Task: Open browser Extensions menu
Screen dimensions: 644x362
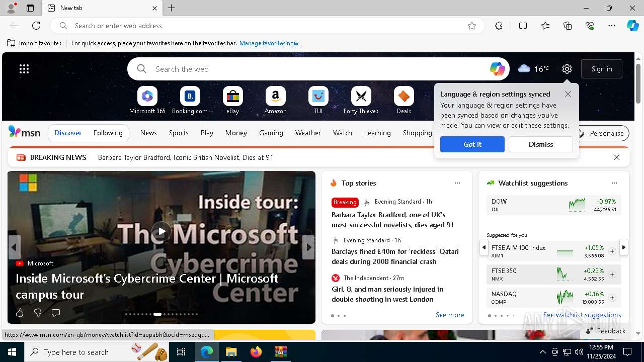Action: 499,26
